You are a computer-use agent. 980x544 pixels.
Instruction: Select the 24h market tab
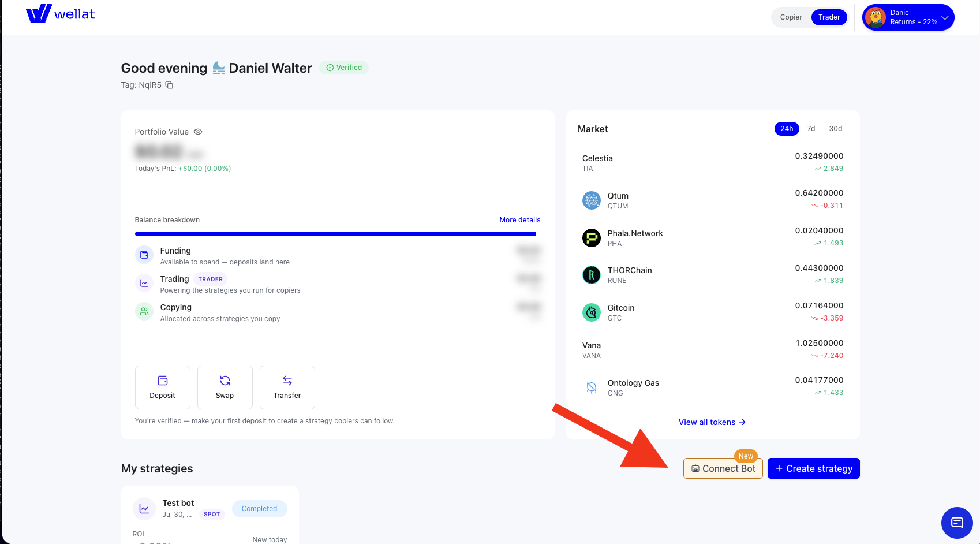[787, 129]
